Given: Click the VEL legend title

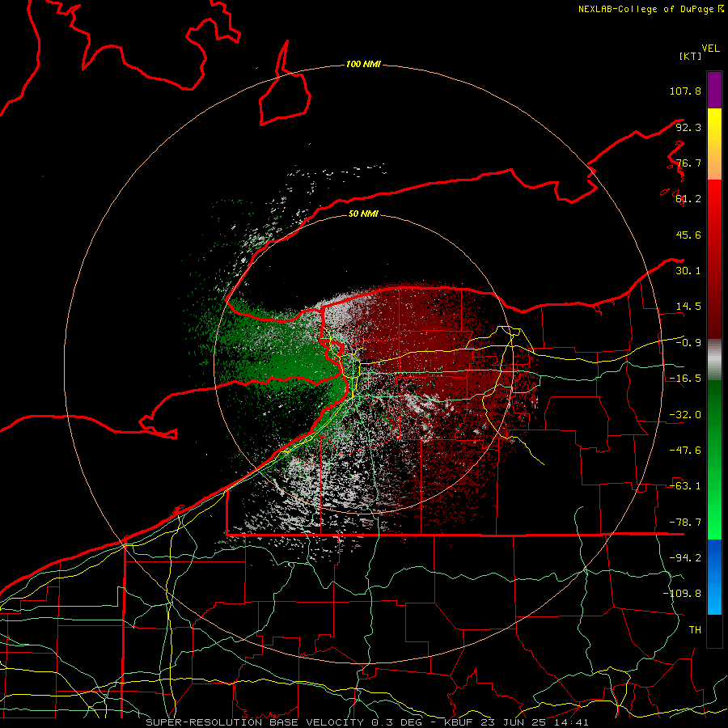Looking at the screenshot, I should (x=710, y=49).
